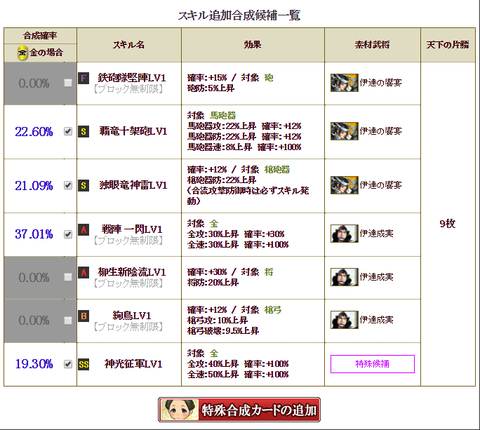The image size is (480, 430).
Task: Toggle the disabled checkbox for 柳生新陰流LV1
Action: 68,277
